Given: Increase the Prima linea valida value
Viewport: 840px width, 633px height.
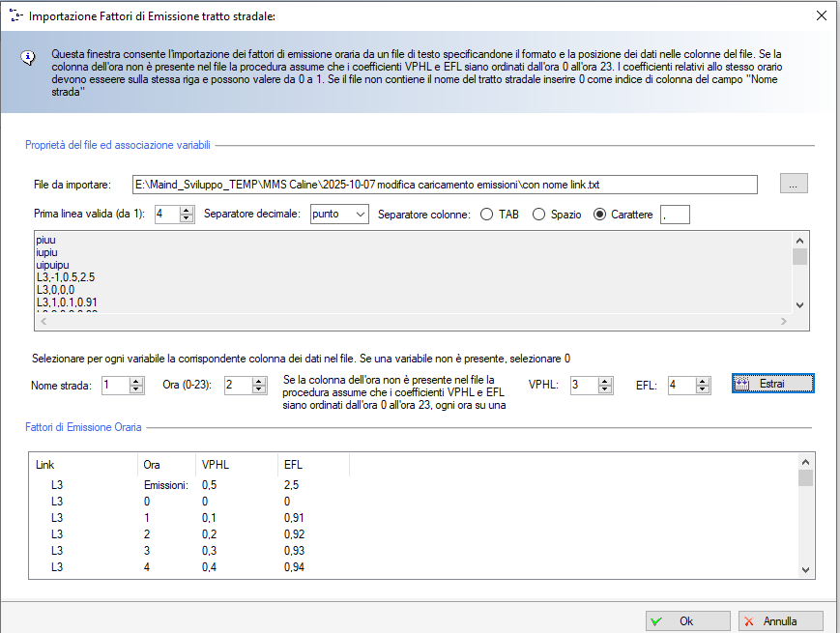Looking at the screenshot, I should pyautogui.click(x=188, y=210).
